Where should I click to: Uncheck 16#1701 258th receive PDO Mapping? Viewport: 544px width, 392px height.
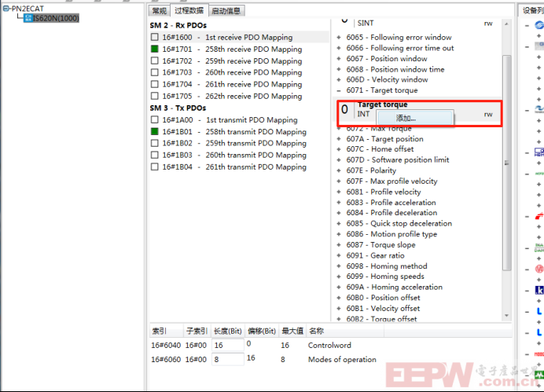click(155, 49)
